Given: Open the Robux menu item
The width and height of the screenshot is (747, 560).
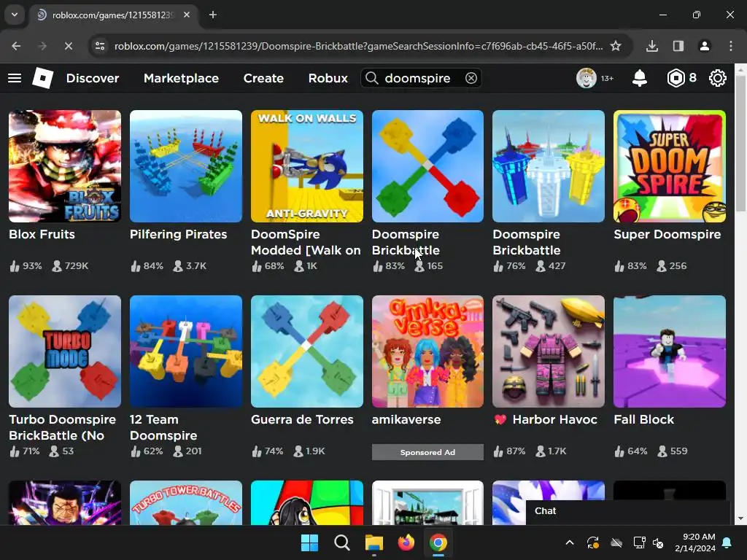Looking at the screenshot, I should pos(328,78).
